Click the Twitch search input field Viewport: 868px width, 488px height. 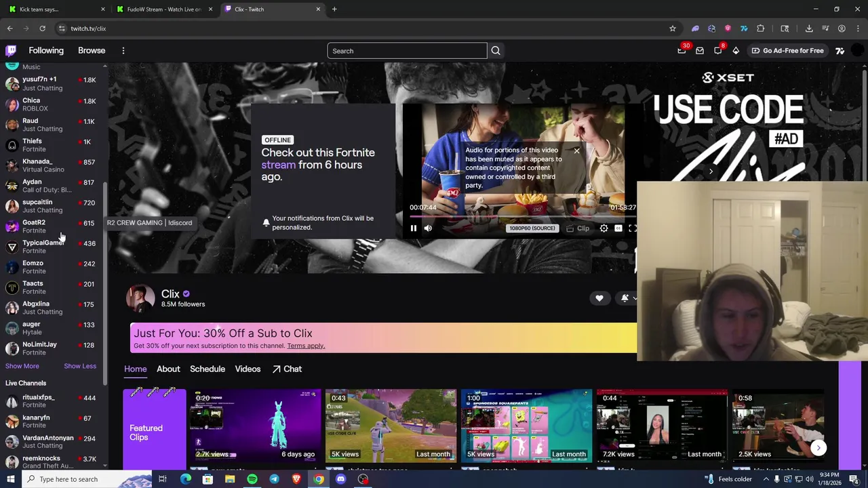(407, 51)
